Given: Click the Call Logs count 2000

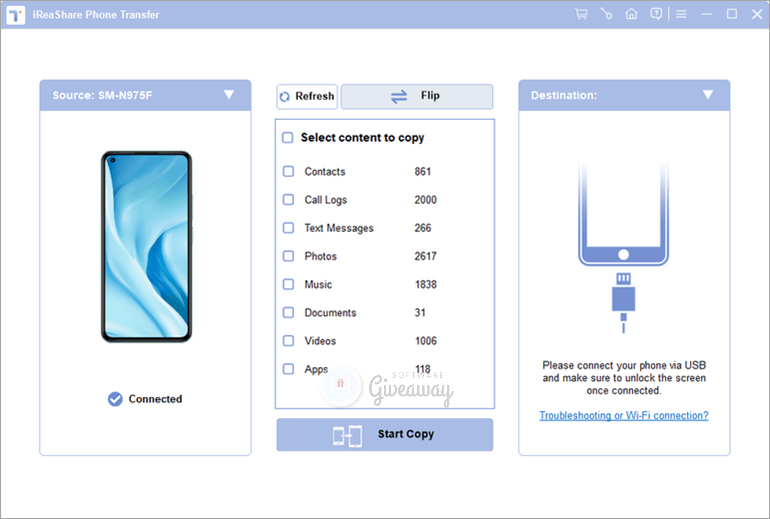Looking at the screenshot, I should 425,200.
